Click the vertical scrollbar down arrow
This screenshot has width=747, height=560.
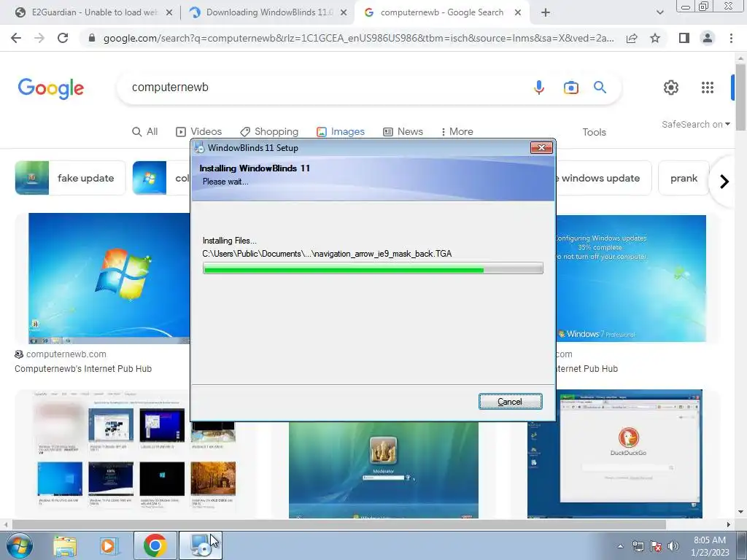click(x=740, y=512)
